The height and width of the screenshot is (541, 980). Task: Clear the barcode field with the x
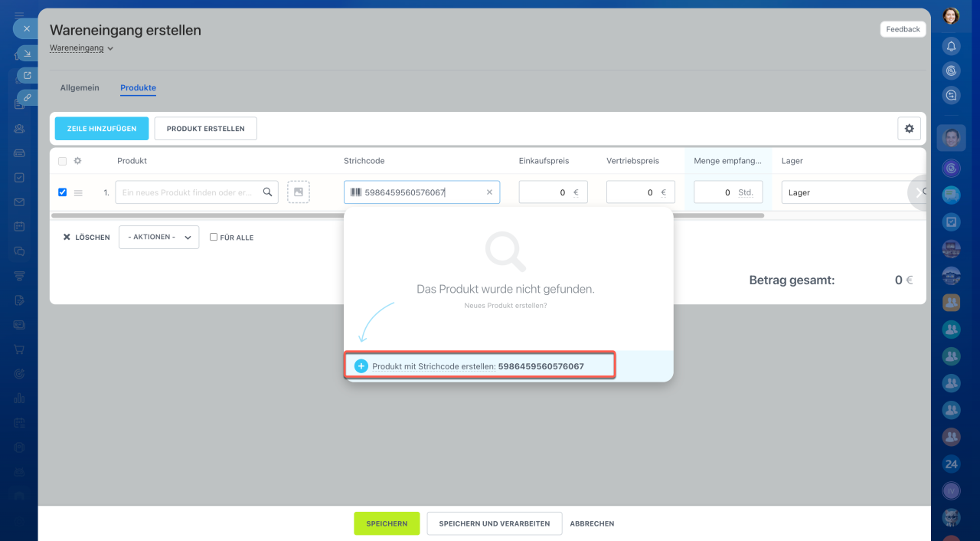point(489,192)
